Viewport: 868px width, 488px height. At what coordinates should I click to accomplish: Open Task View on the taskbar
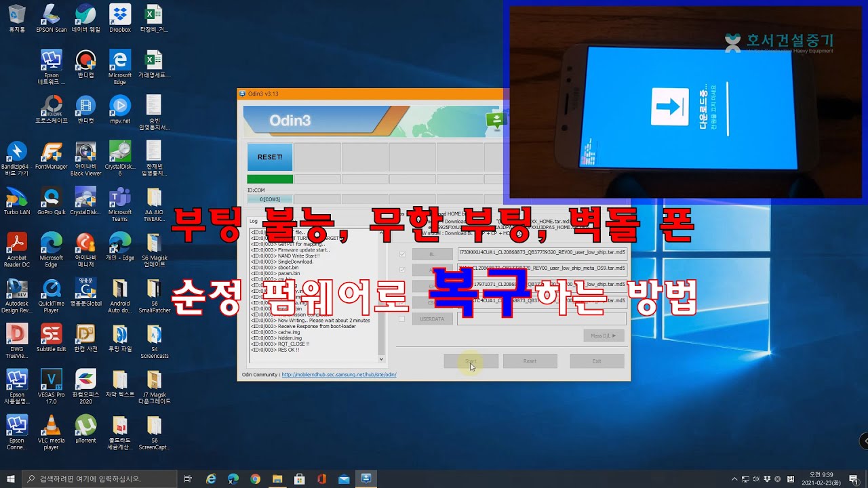[189, 479]
